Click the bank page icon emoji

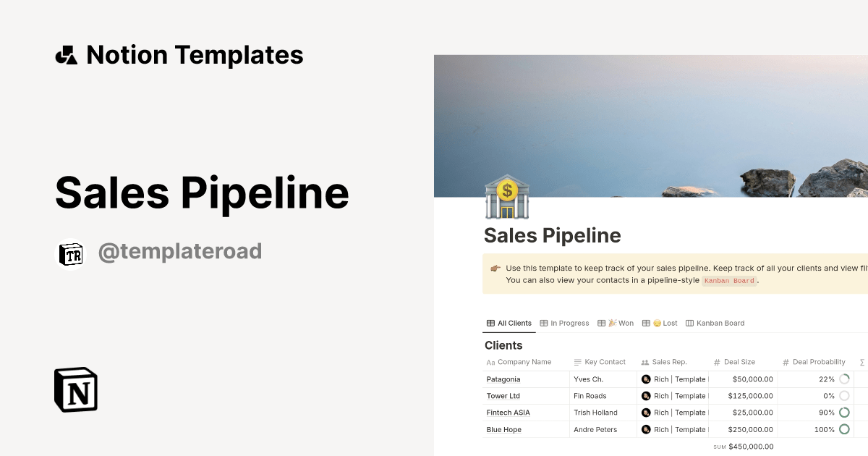pyautogui.click(x=508, y=197)
